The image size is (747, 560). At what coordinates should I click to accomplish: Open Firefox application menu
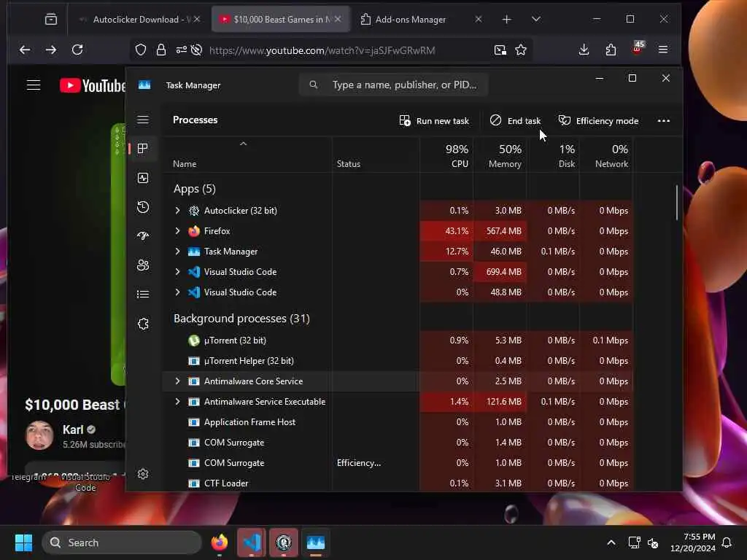click(x=663, y=50)
